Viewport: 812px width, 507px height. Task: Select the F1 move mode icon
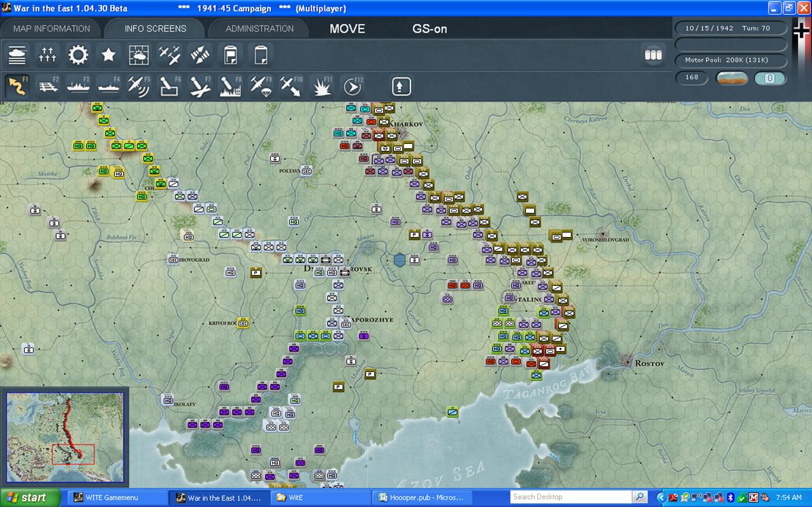17,87
